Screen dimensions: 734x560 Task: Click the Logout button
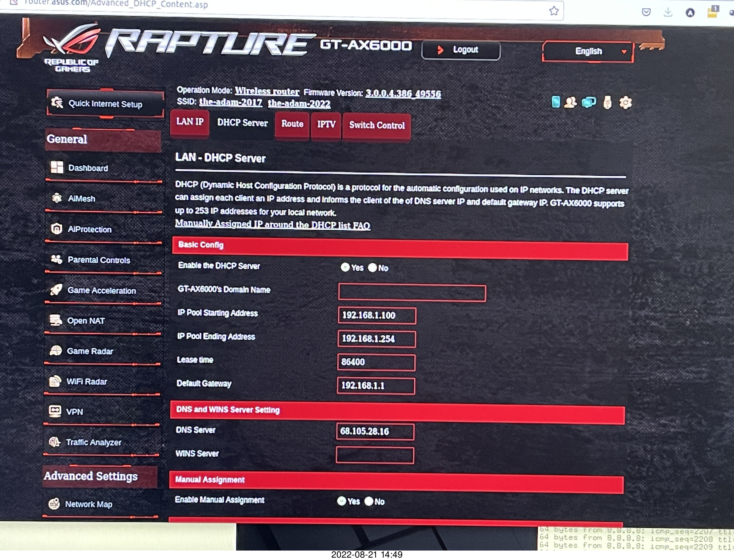tap(460, 50)
